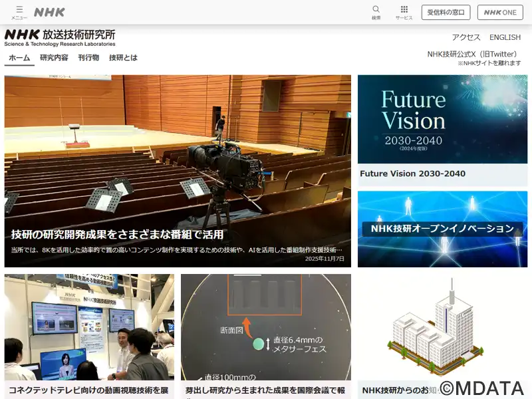Open 芽出し研究から生まれた成果 article title
The height and width of the screenshot is (399, 532).
265,390
